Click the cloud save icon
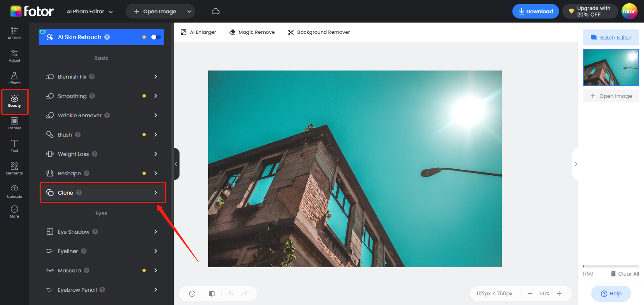This screenshot has height=305, width=644. [216, 11]
